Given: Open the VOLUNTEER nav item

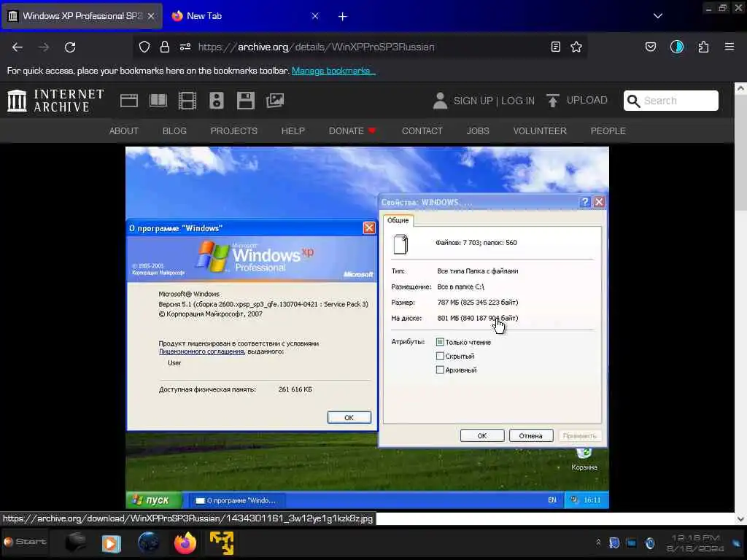Looking at the screenshot, I should click(x=540, y=131).
